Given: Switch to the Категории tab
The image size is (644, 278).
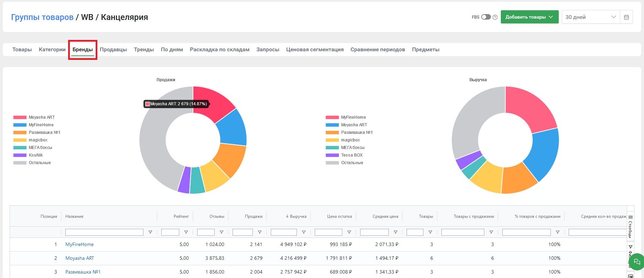Looking at the screenshot, I should (52, 50).
